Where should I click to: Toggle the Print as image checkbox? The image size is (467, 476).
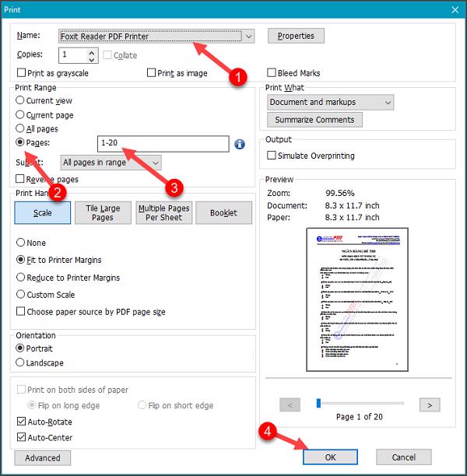coord(152,73)
